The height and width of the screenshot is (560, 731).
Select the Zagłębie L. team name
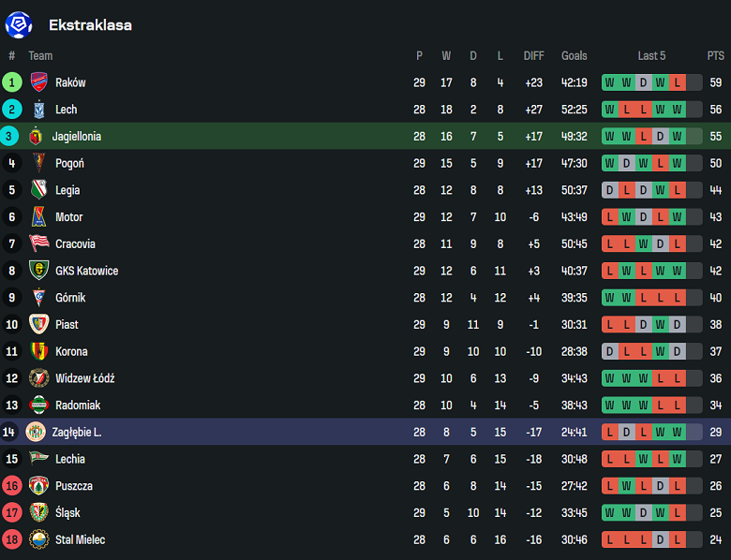click(x=77, y=433)
